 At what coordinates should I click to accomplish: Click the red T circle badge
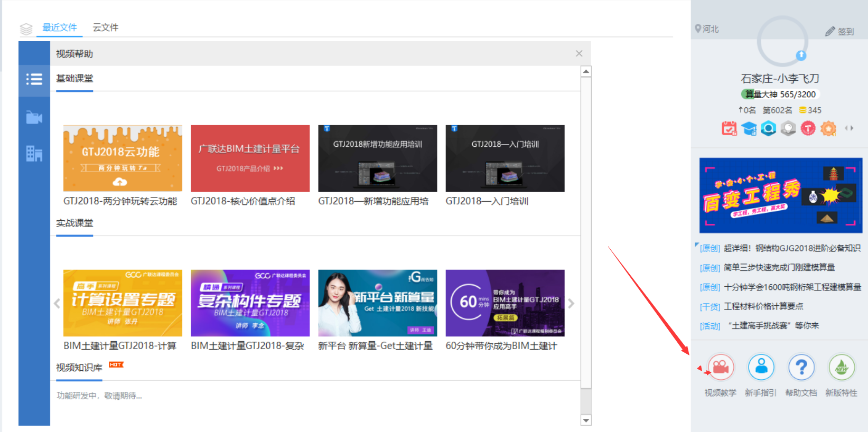point(808,128)
